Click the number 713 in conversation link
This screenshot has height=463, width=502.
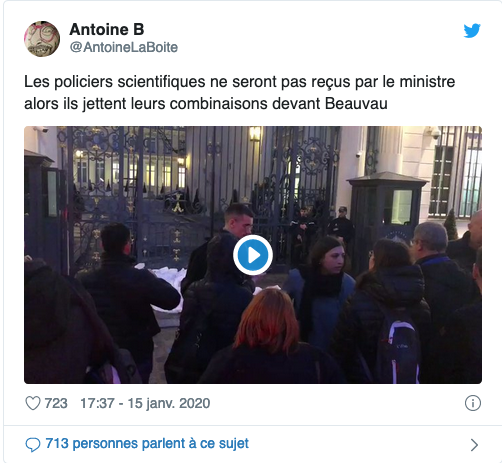[x=57, y=444]
